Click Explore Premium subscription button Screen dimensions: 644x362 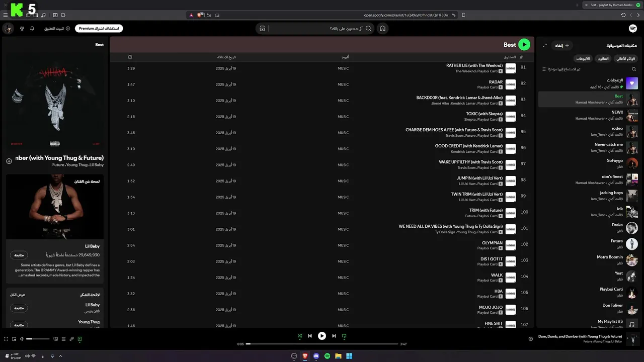99,29
